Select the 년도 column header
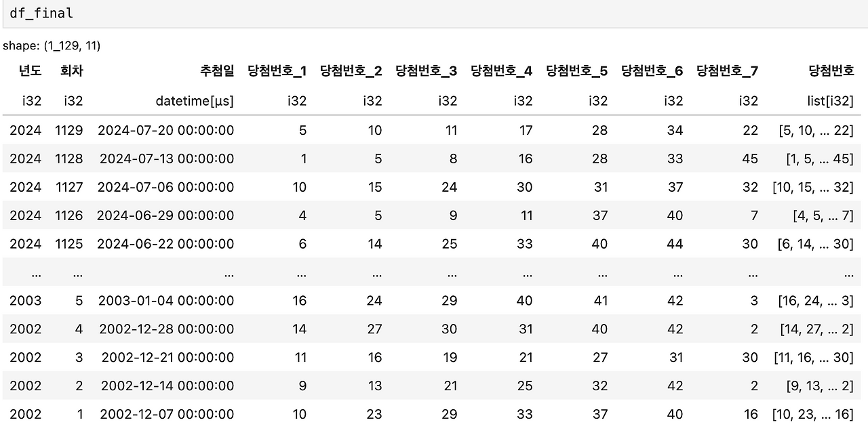Screen dimensions: 868x437 [x=30, y=70]
